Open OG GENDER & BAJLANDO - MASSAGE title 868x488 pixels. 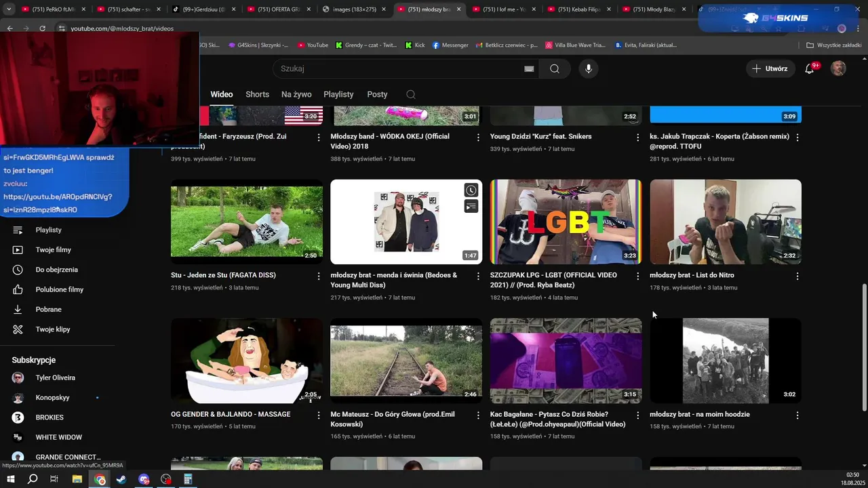[231, 414]
